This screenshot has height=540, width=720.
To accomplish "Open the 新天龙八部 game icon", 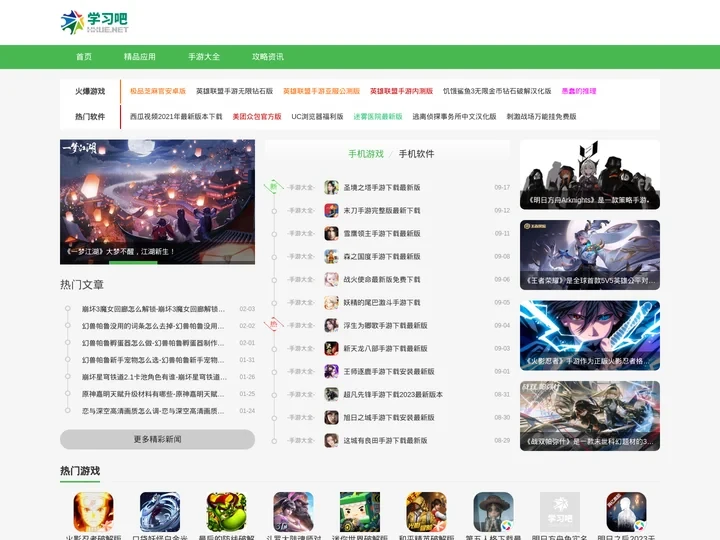I will [331, 348].
